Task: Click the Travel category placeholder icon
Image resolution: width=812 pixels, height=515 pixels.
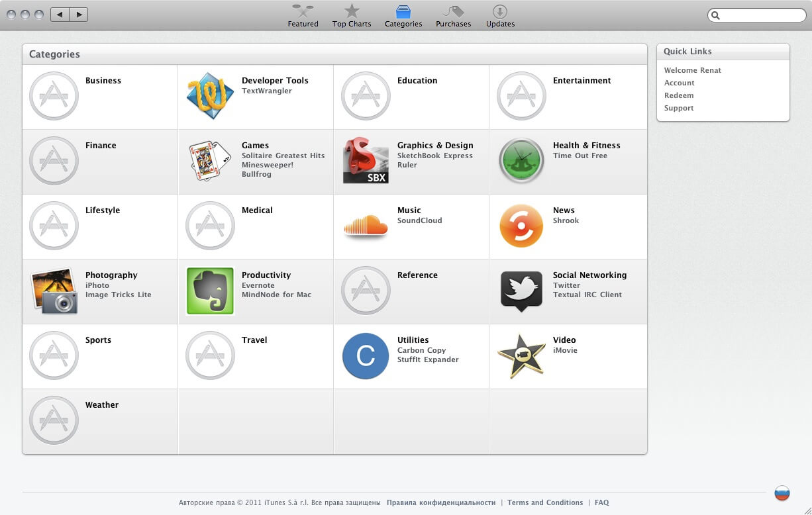Action: coord(210,355)
